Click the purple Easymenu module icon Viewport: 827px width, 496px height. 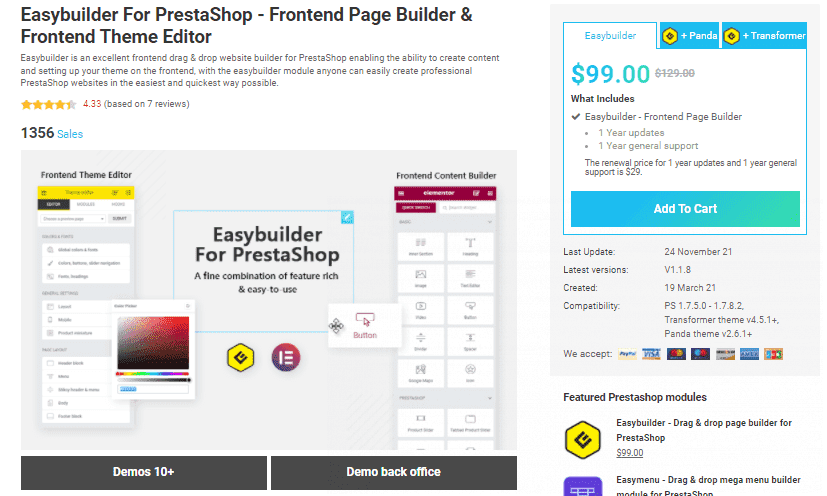coord(581,487)
